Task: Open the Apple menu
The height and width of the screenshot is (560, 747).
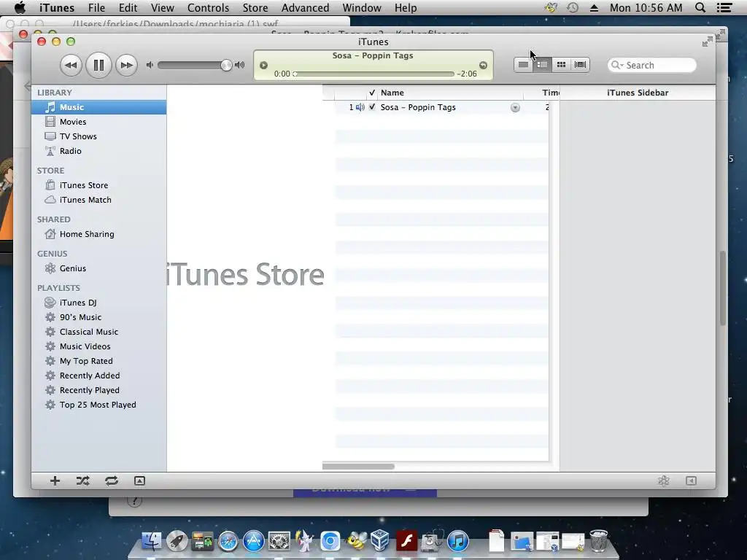Action: [20, 7]
